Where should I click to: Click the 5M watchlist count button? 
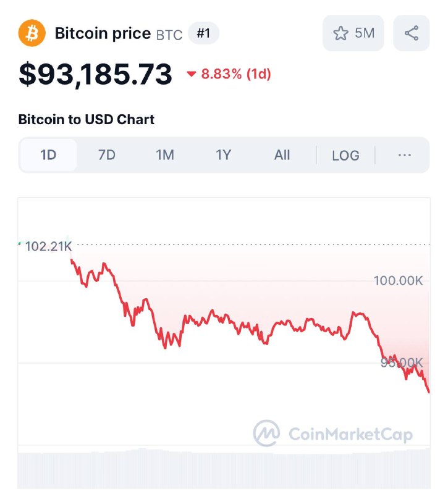click(353, 33)
